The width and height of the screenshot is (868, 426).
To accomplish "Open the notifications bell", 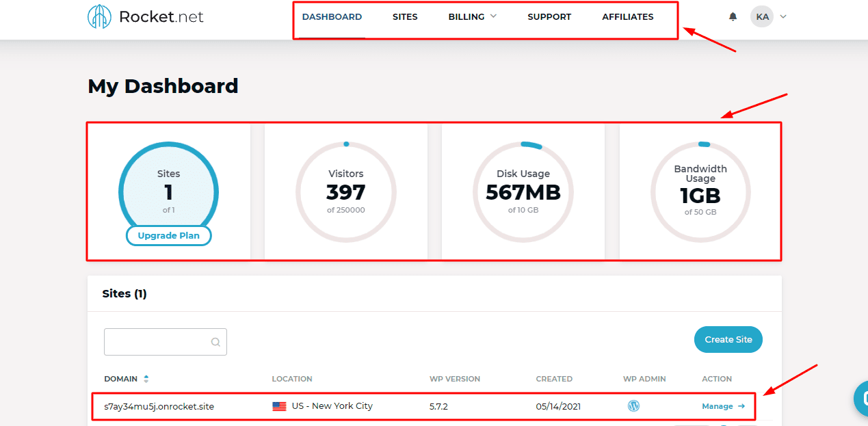I will click(733, 17).
